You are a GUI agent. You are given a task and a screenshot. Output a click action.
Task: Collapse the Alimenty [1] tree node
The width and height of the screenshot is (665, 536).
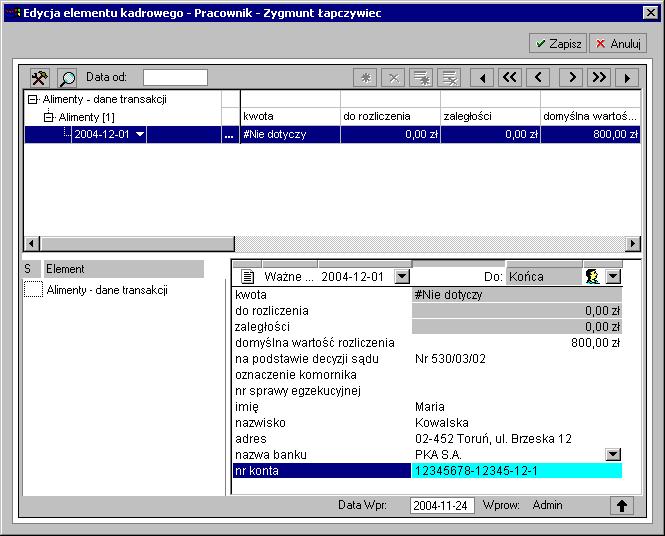coord(49,117)
